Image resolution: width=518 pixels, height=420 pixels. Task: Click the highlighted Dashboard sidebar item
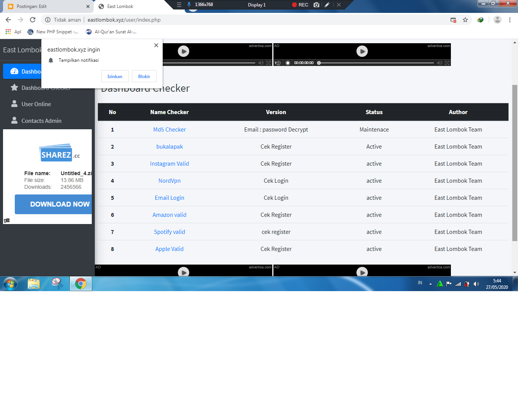(x=23, y=71)
